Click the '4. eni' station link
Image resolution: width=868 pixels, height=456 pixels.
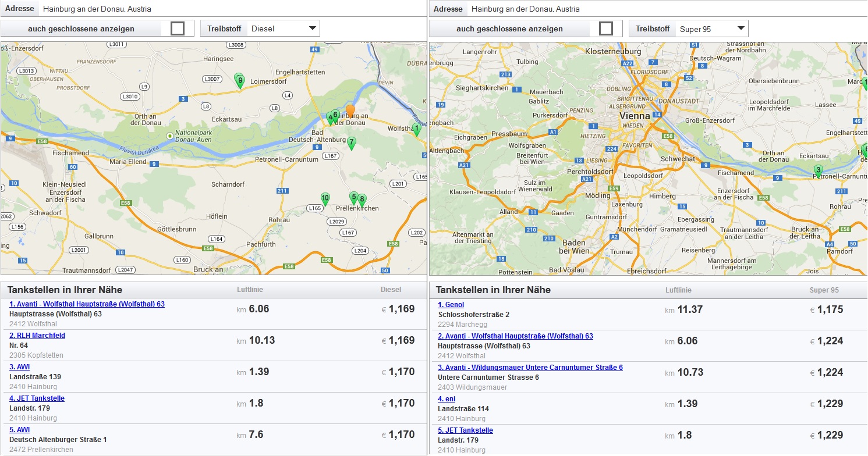coord(447,399)
